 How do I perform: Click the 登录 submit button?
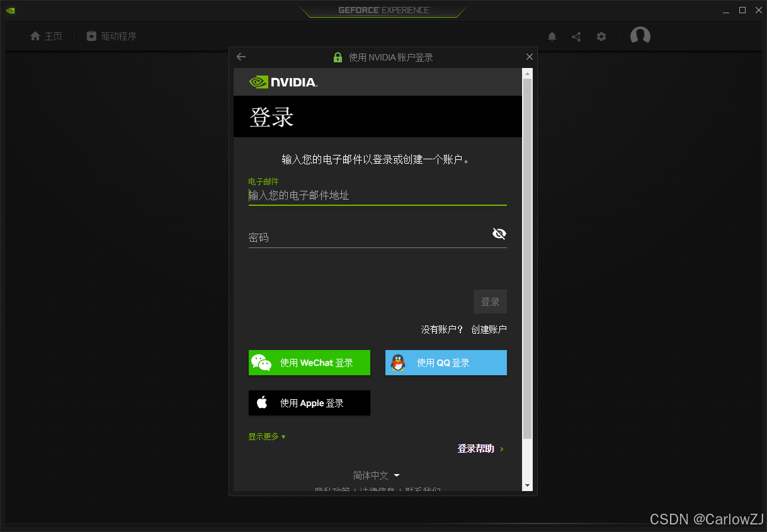[x=490, y=302]
